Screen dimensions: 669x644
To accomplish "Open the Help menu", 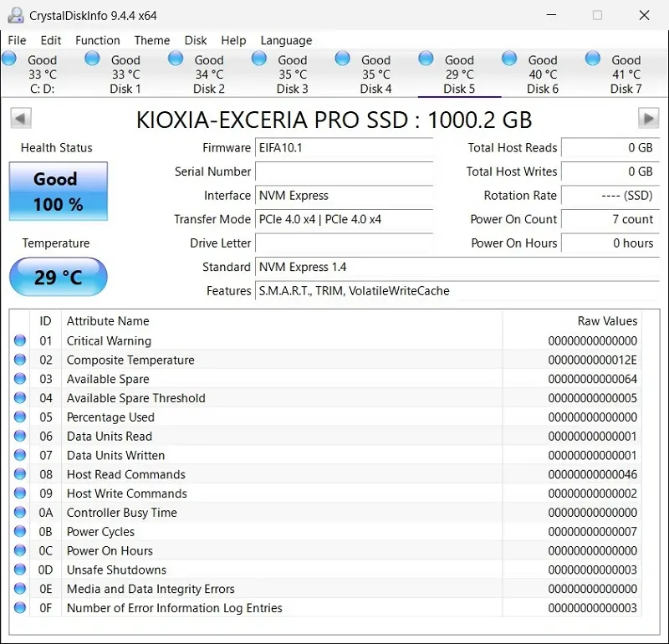I will point(233,40).
